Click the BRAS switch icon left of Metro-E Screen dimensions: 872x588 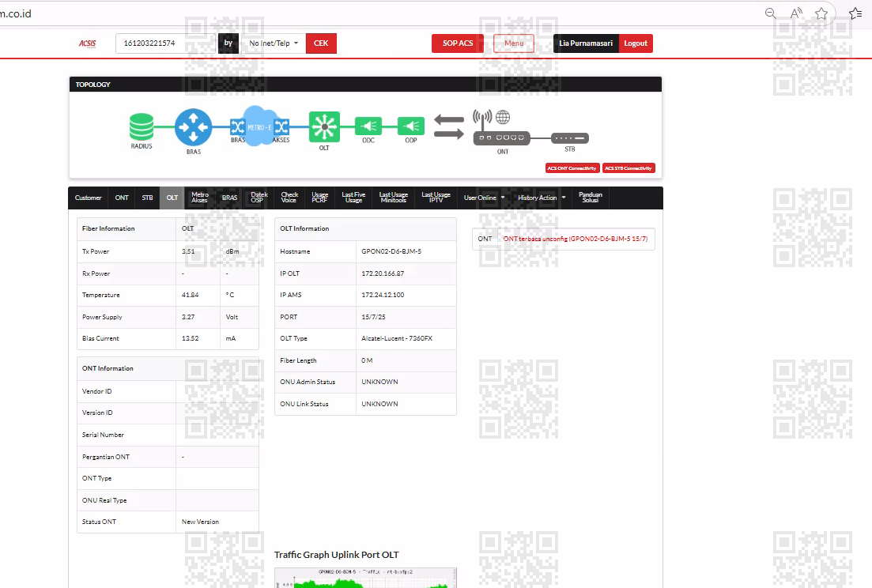tap(237, 126)
